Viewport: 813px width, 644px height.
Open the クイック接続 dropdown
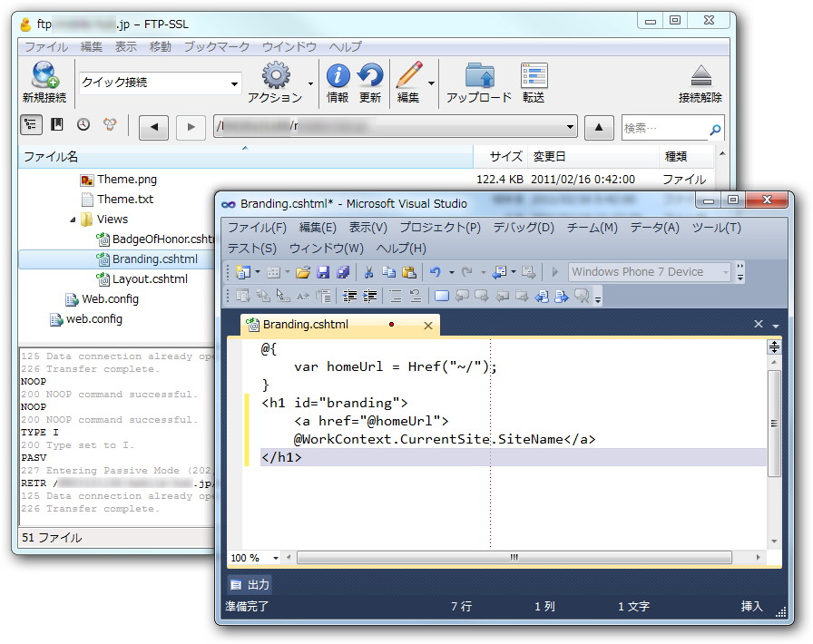tap(234, 83)
